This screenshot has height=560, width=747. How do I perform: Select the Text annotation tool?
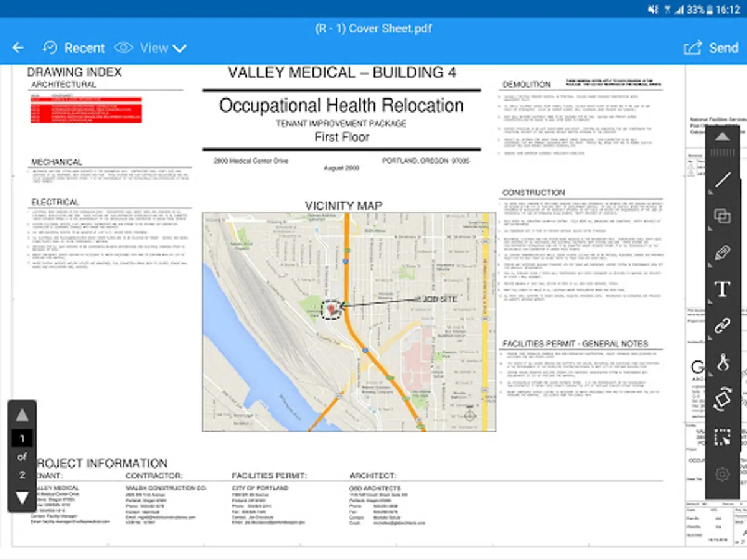[x=722, y=289]
